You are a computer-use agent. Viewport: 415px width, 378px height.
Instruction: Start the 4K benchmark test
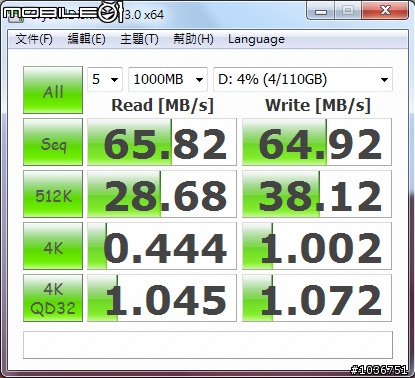click(x=53, y=246)
